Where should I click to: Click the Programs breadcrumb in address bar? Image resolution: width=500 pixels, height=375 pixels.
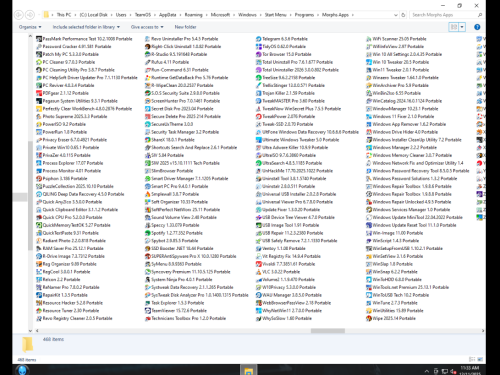click(304, 15)
